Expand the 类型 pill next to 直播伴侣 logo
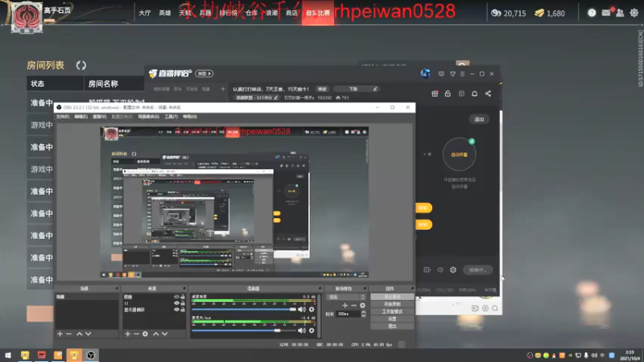Viewport: 644px width, 362px height. pos(204,73)
